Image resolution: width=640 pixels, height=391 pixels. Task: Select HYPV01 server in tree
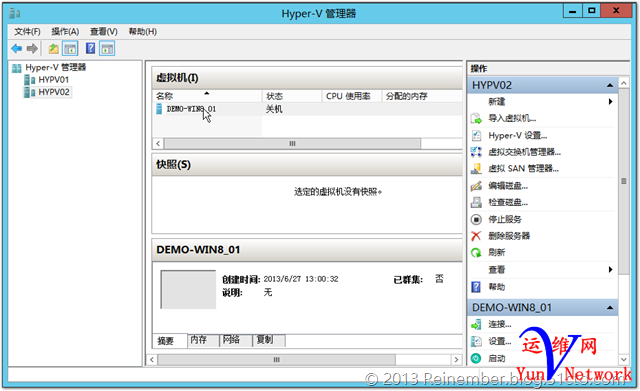pyautogui.click(x=53, y=80)
